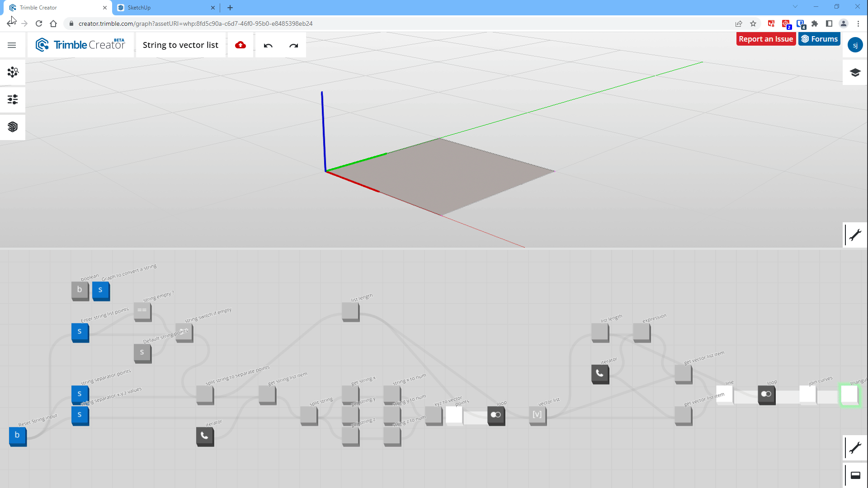Open the layers panel icon
Screen dimensions: 868x488
click(x=855, y=72)
